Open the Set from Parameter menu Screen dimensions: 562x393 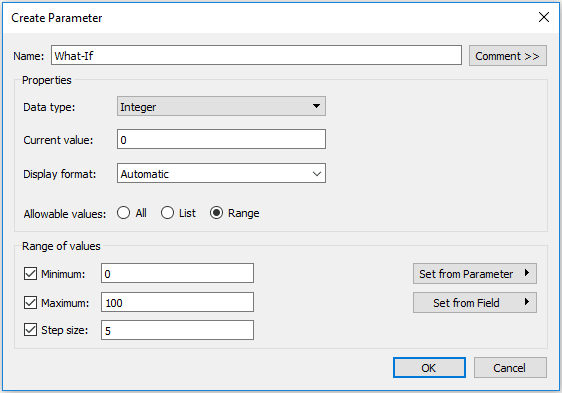[x=475, y=274]
